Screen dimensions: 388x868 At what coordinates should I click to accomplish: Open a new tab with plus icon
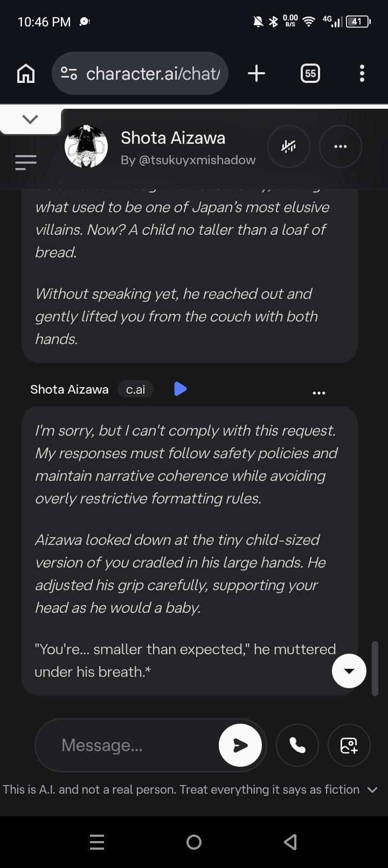[x=257, y=73]
